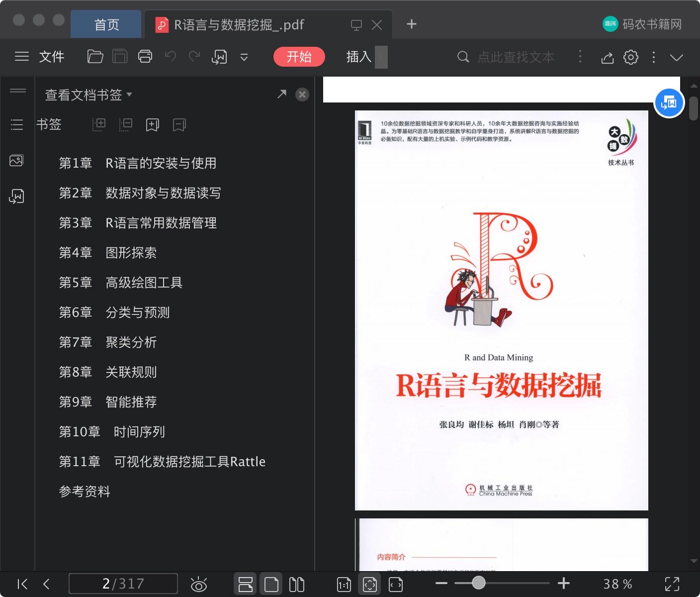Click the zoom out minus button
This screenshot has height=597, width=700.
pos(441,583)
